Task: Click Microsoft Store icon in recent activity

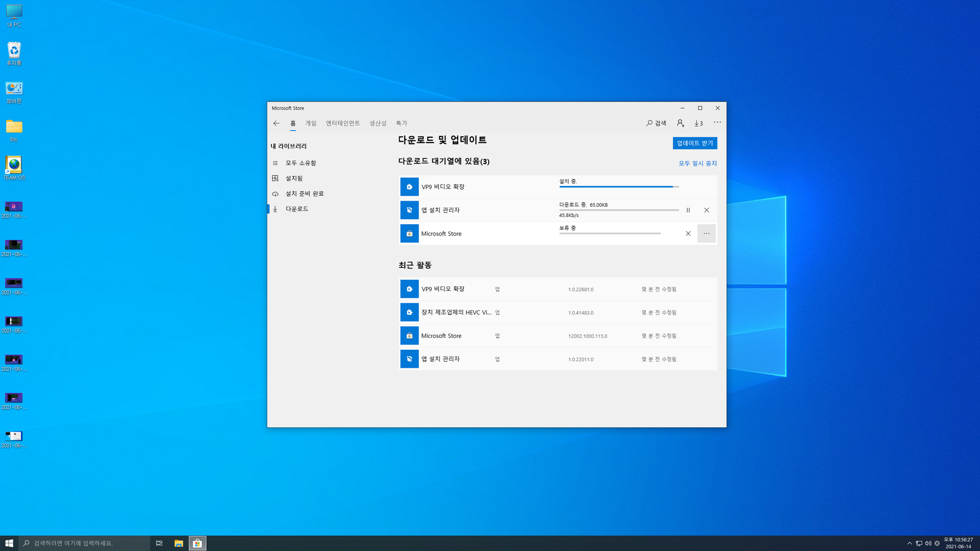Action: click(409, 336)
